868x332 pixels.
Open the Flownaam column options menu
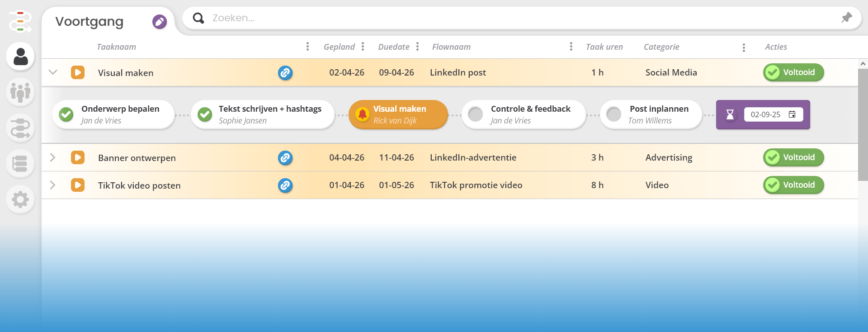[x=571, y=47]
